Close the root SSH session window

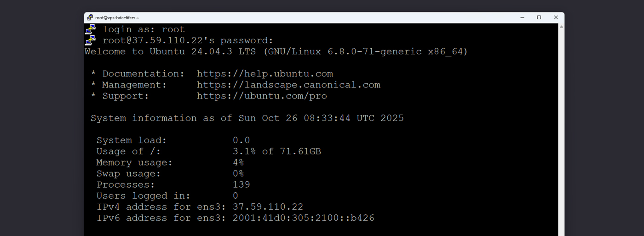556,17
